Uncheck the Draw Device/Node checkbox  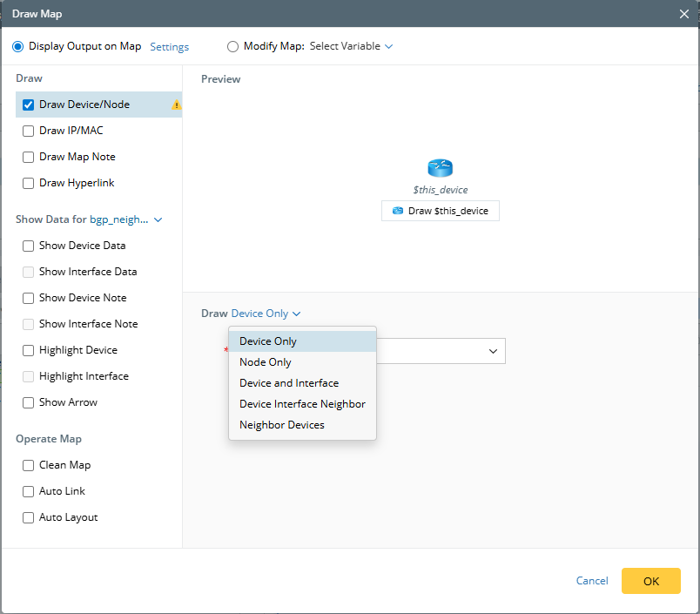(28, 105)
